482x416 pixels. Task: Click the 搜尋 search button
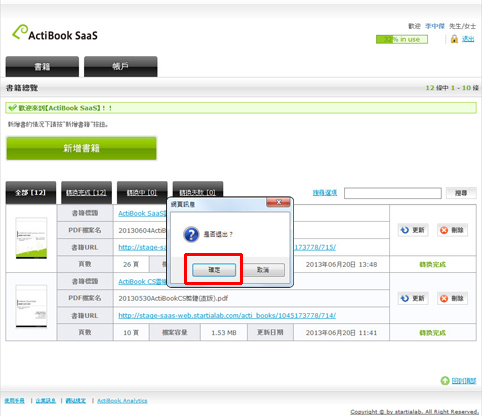461,193
